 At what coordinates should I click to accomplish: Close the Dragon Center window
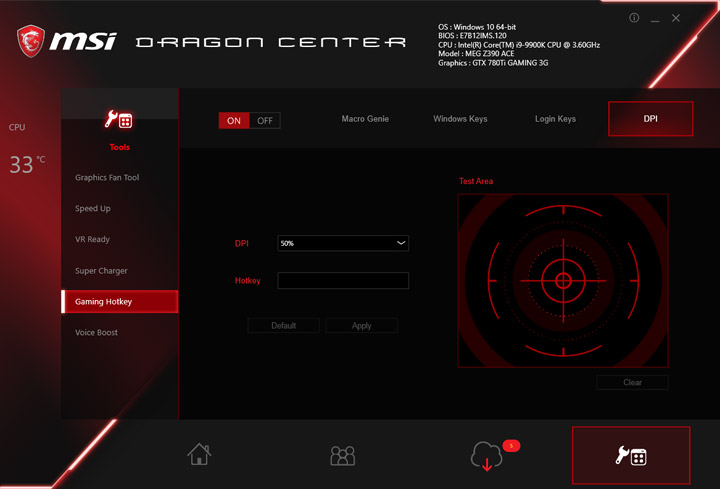(676, 18)
